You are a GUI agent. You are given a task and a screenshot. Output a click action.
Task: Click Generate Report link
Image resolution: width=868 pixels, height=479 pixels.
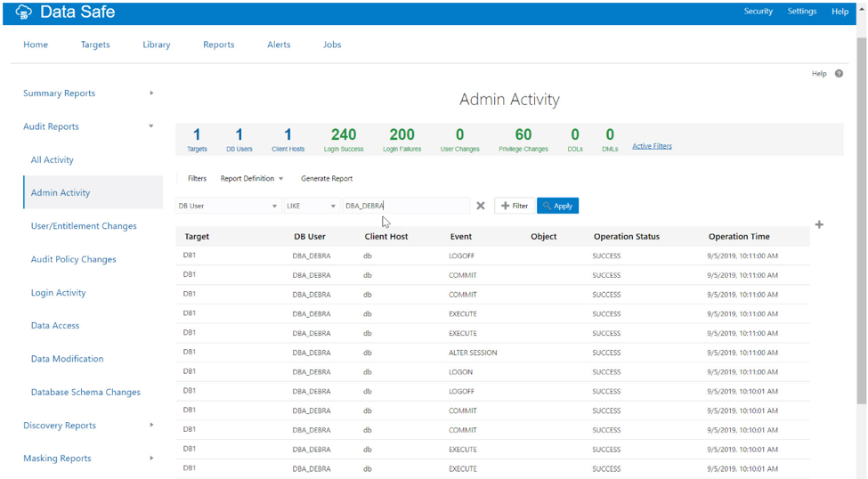click(x=327, y=179)
